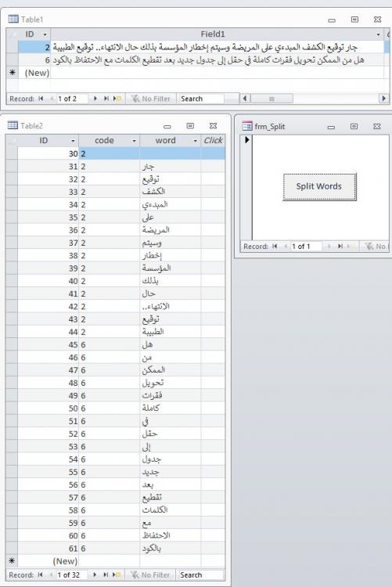Select the Click to Add column header
Screen dimensions: 392x587
pos(213,141)
